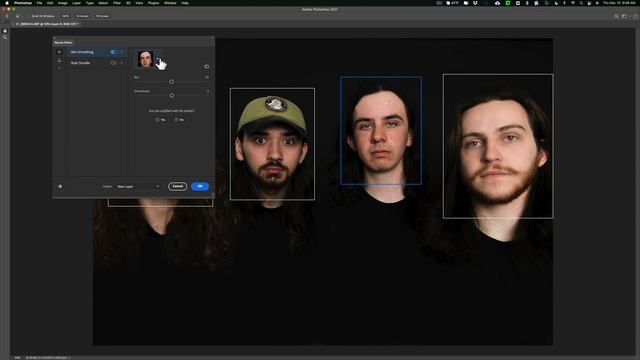
Task: Select the face wearing the green cap
Action: [272, 144]
